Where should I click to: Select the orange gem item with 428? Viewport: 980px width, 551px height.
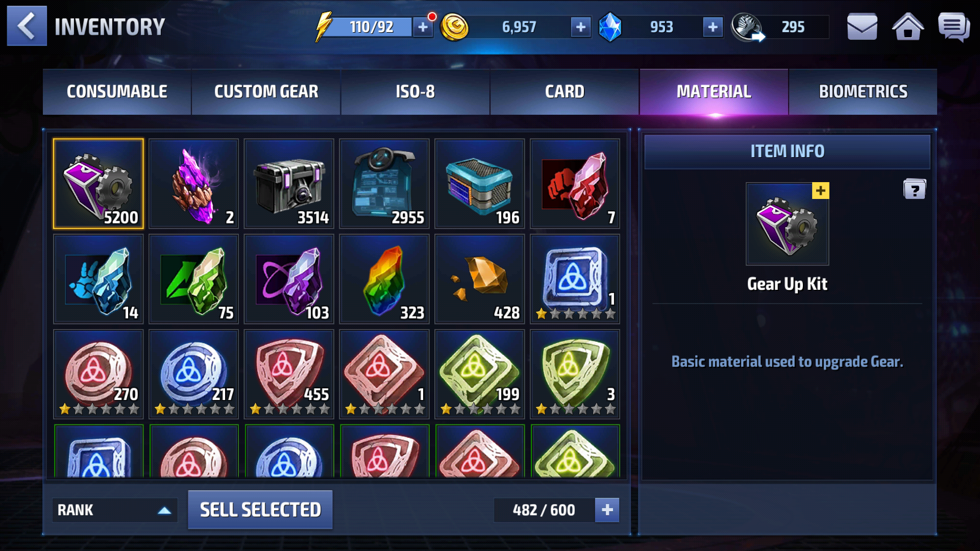(x=479, y=279)
